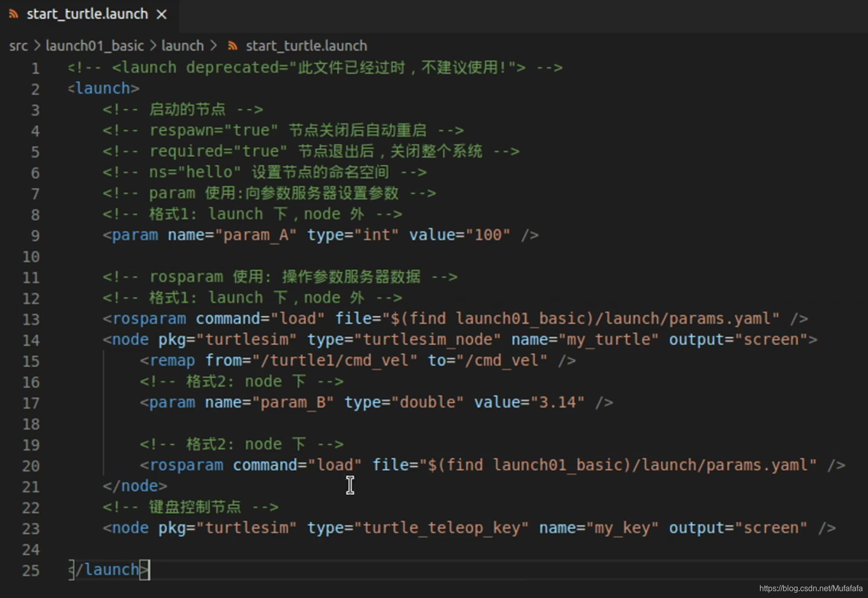
Task: Click the closing </node> tag
Action: click(135, 486)
